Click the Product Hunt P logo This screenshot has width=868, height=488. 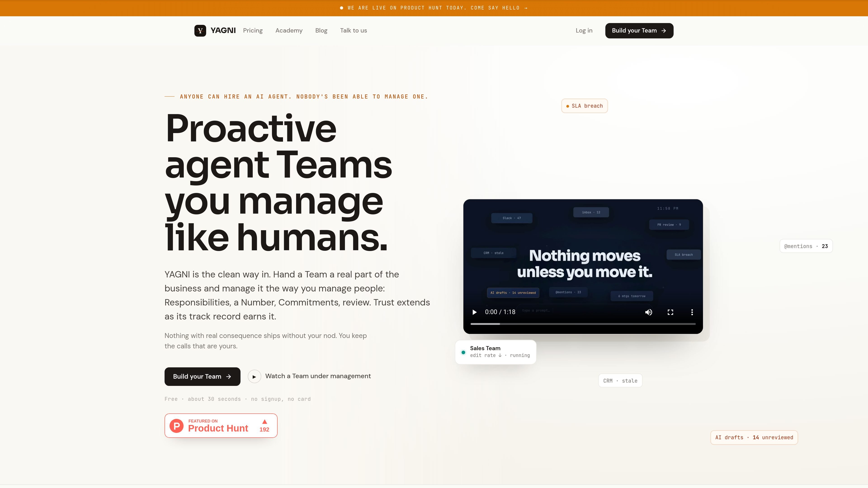(x=177, y=426)
